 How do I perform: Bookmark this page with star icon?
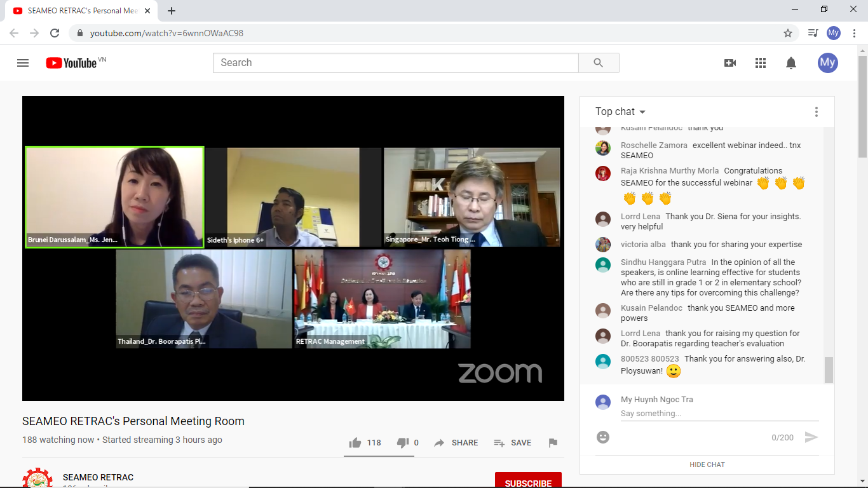coord(788,33)
